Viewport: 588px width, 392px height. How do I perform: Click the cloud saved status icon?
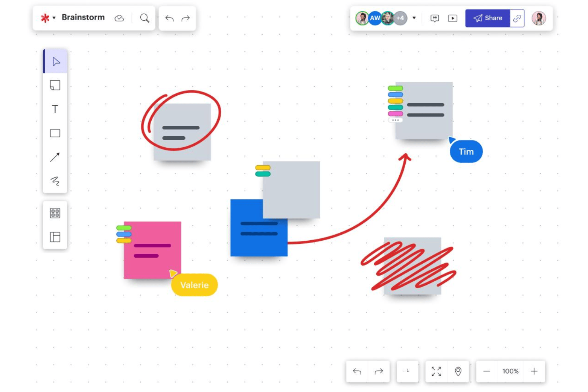[119, 18]
